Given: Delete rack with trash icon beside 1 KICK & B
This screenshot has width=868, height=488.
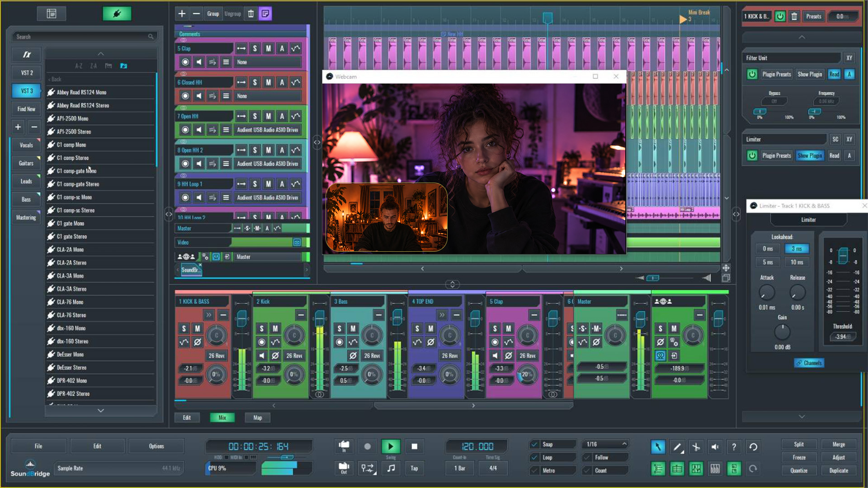Looking at the screenshot, I should point(794,16).
